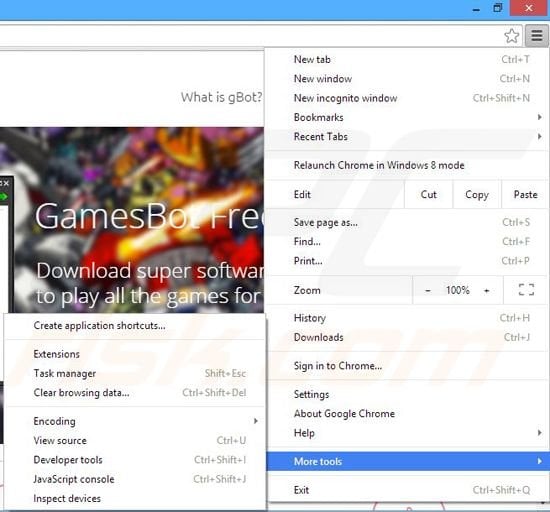Screen dimensions: 550x512
Task: Choose Save page as... menu item
Action: (407, 222)
